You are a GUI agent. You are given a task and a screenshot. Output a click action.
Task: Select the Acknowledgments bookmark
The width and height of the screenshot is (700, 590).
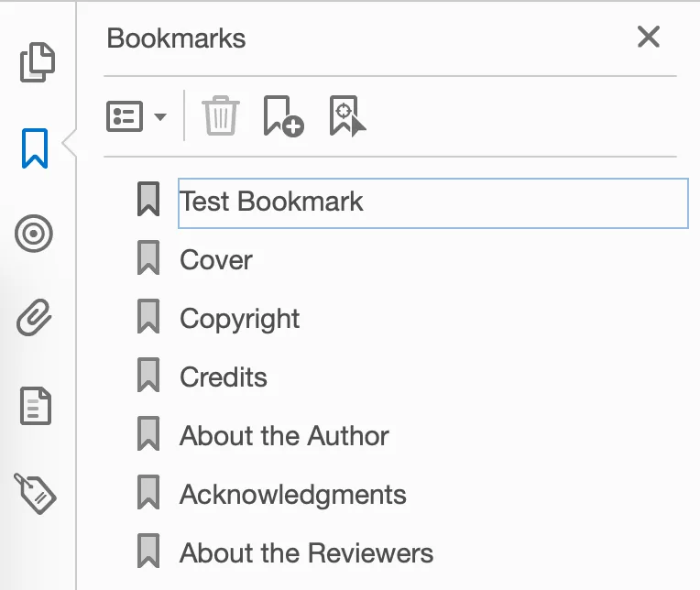[293, 496]
